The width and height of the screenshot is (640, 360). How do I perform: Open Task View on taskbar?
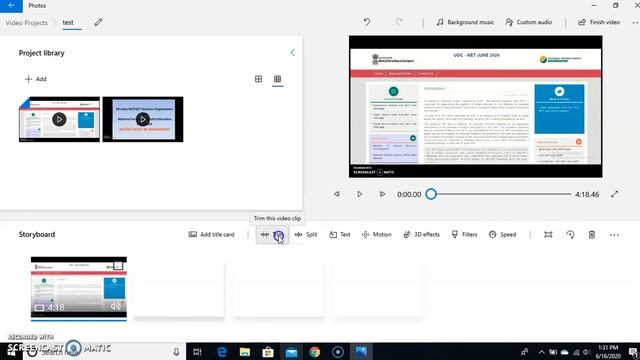197,352
